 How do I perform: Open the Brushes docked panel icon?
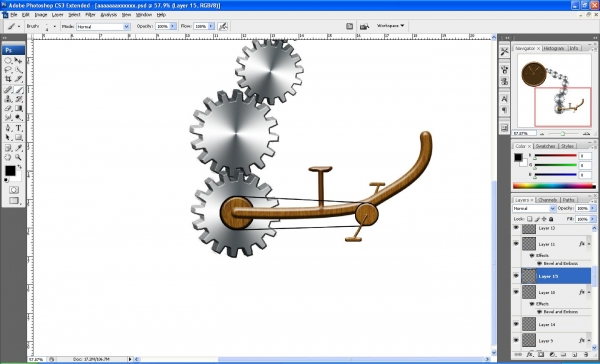click(504, 70)
